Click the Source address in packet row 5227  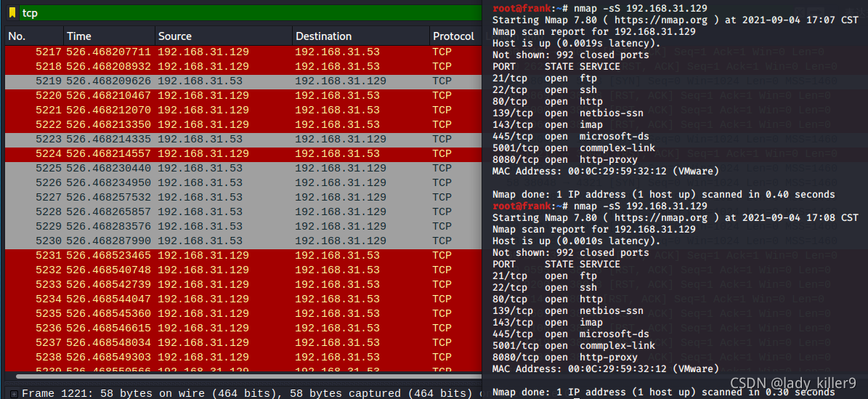coord(200,197)
